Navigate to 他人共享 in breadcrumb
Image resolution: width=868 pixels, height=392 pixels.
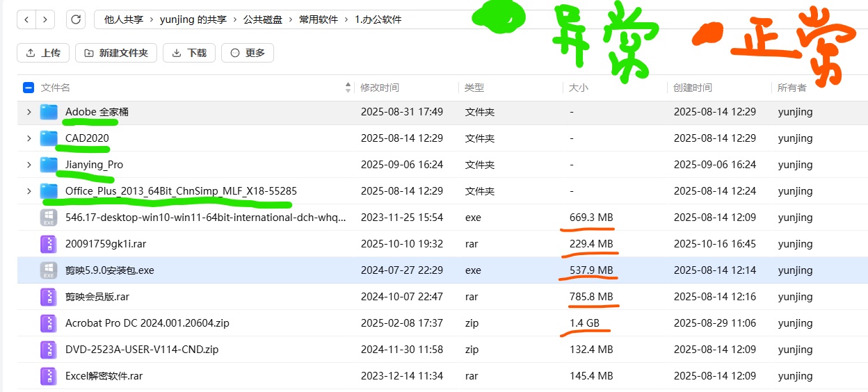(x=124, y=19)
